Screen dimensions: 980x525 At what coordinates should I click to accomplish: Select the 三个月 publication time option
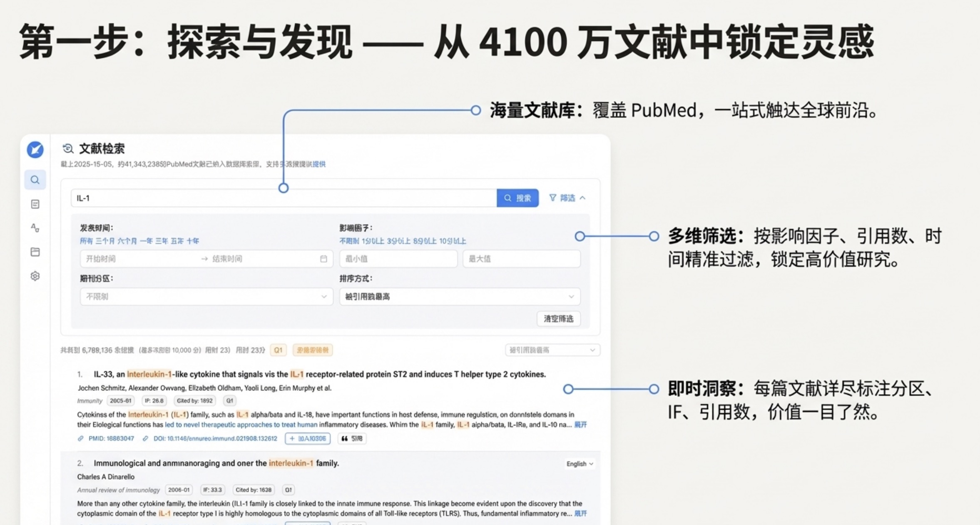point(105,241)
